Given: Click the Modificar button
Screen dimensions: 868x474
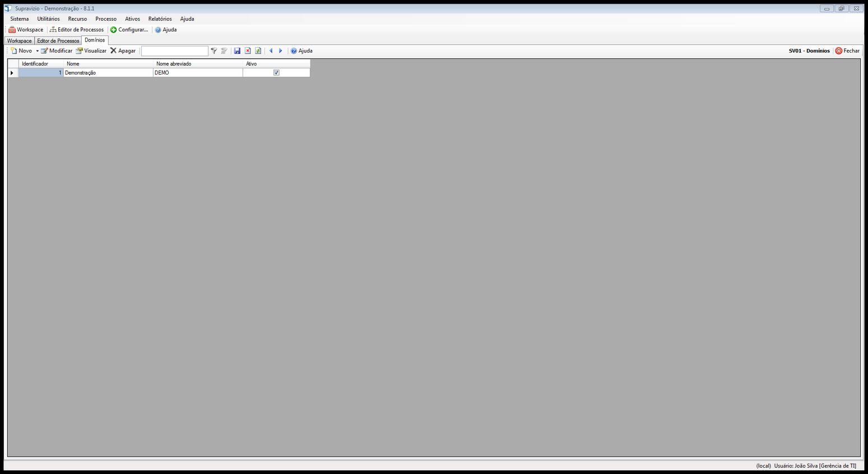Looking at the screenshot, I should pyautogui.click(x=57, y=51).
